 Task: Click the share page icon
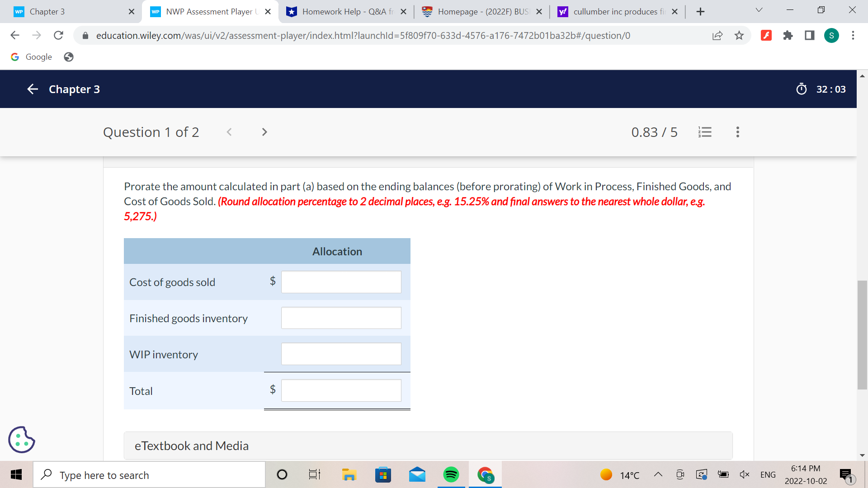(717, 35)
